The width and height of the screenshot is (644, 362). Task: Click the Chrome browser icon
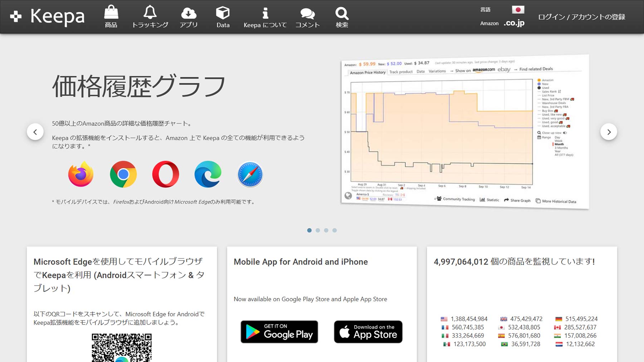click(x=123, y=174)
